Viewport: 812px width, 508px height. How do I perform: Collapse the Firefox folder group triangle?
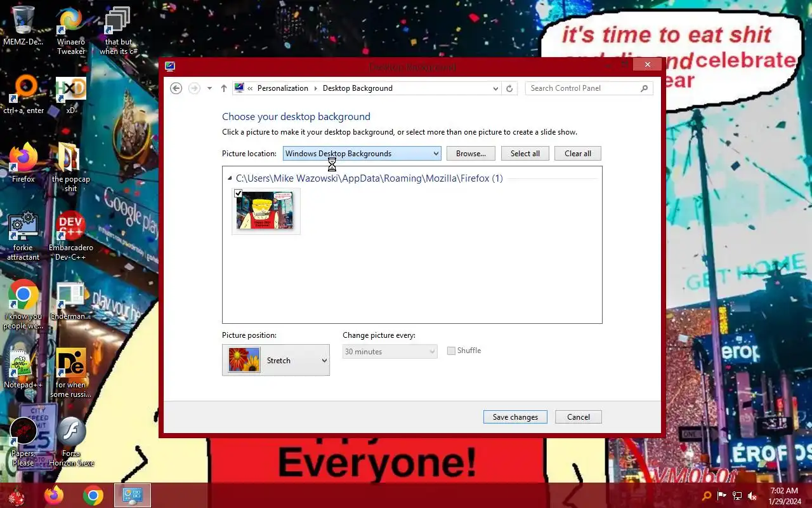click(x=230, y=178)
